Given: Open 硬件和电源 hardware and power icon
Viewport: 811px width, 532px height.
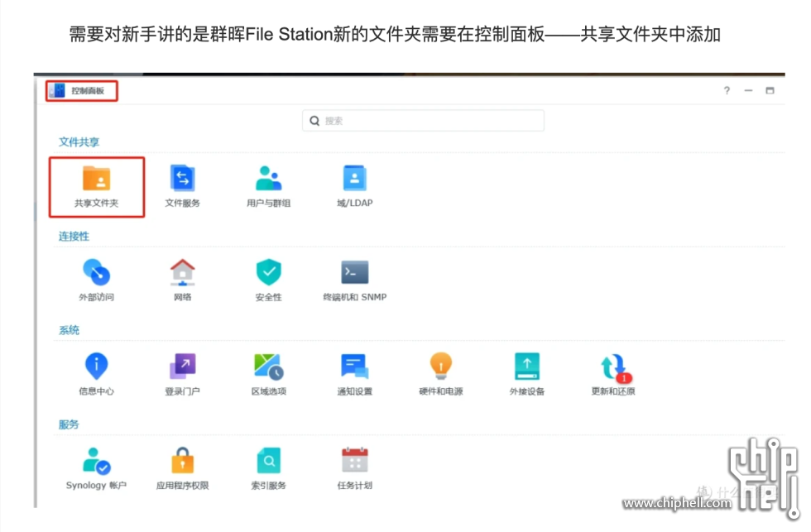Looking at the screenshot, I should tap(440, 366).
